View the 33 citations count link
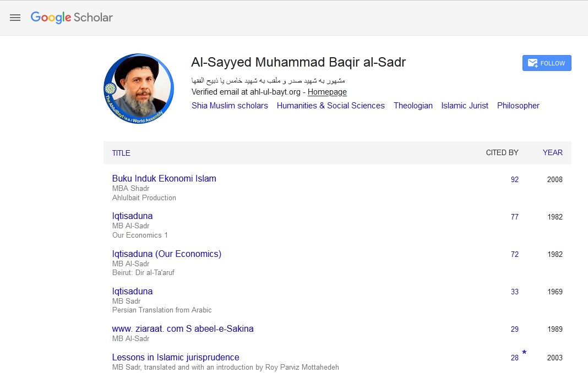588x373 pixels. pos(515,292)
